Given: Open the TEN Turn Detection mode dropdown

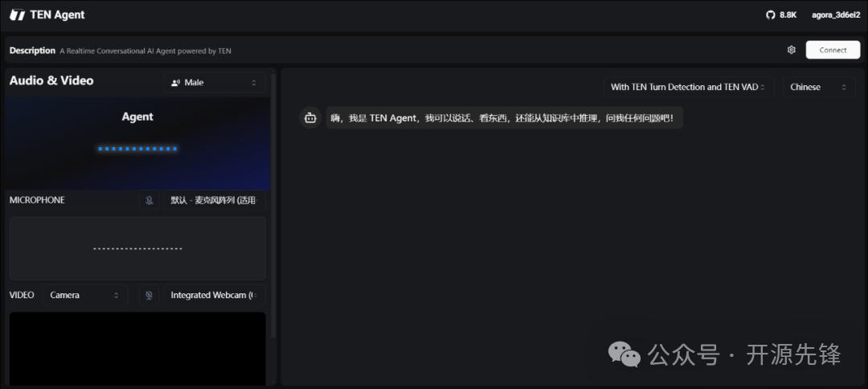Looking at the screenshot, I should (x=689, y=87).
